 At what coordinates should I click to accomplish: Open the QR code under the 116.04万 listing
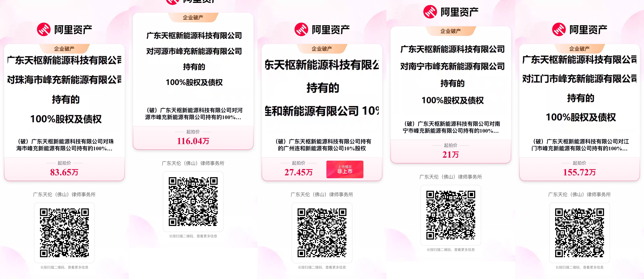pos(193,202)
